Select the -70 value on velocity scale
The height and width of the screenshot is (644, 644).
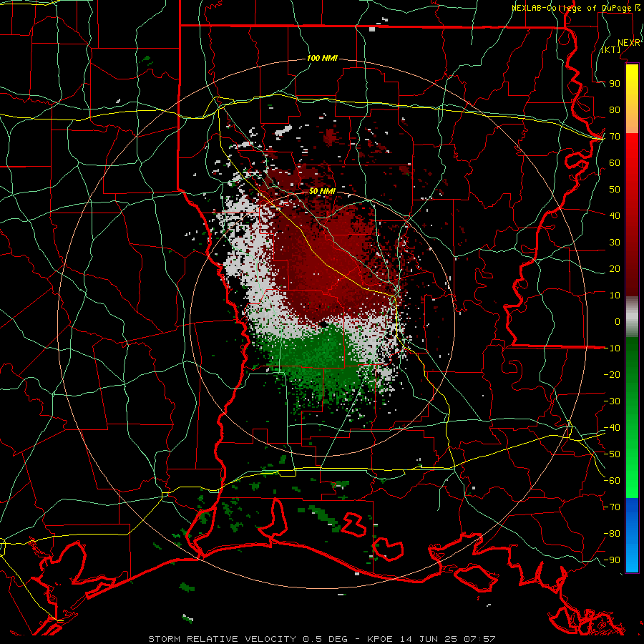[x=612, y=507]
